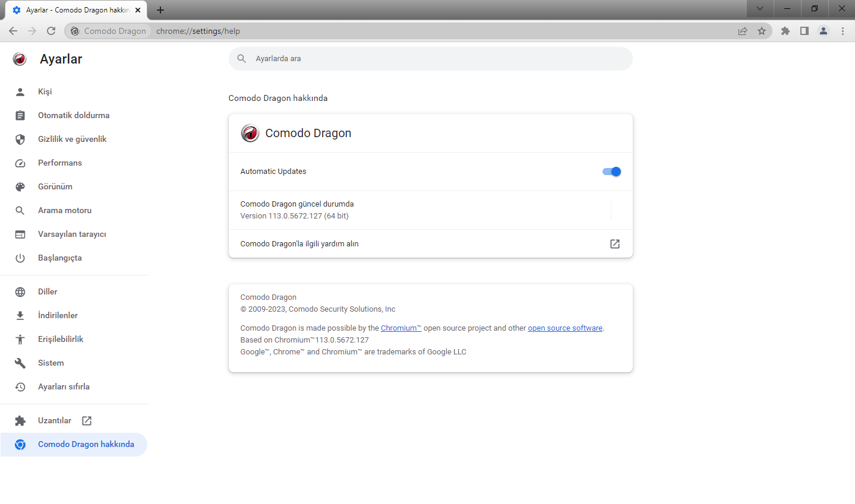Click the Kişi person icon in sidebar
The image size is (855, 504).
[x=20, y=91]
